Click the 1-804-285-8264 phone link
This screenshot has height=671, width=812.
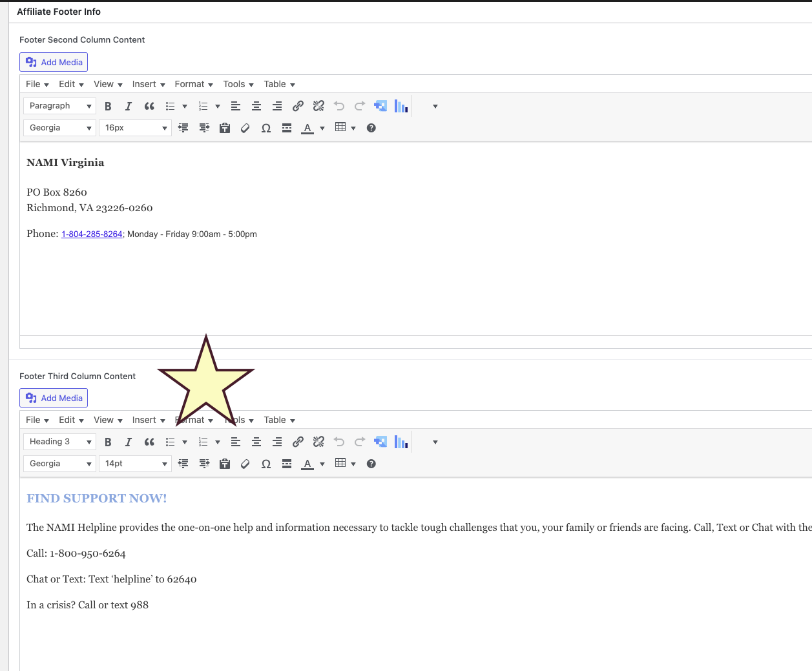[92, 234]
